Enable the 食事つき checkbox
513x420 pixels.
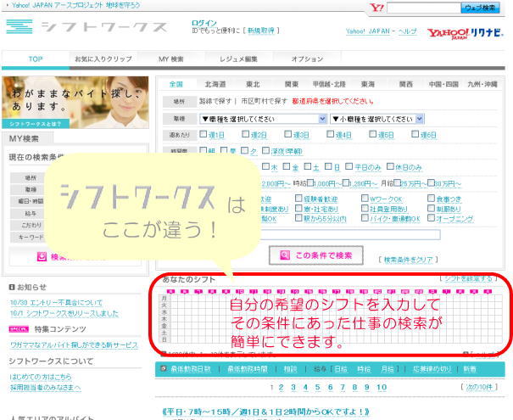tap(432, 198)
